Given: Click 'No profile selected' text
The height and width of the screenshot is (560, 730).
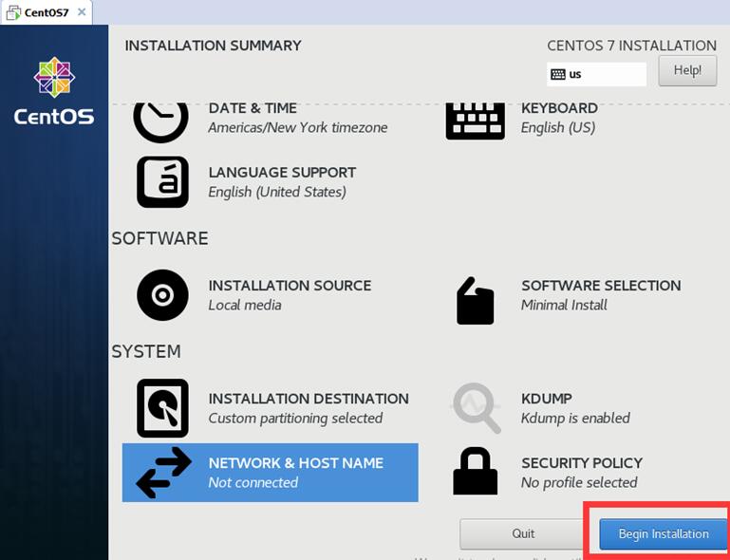Looking at the screenshot, I should pos(579,483).
